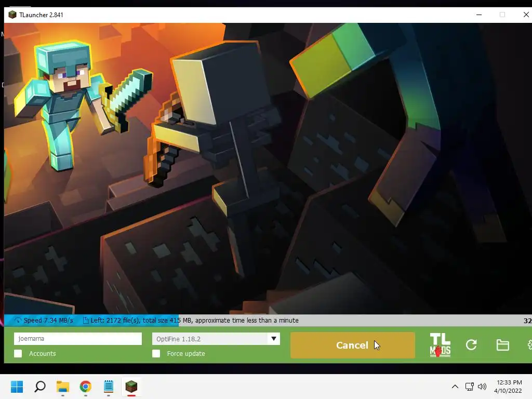This screenshot has height=399, width=532.
Task: Enable the Force update checkbox
Action: point(156,353)
